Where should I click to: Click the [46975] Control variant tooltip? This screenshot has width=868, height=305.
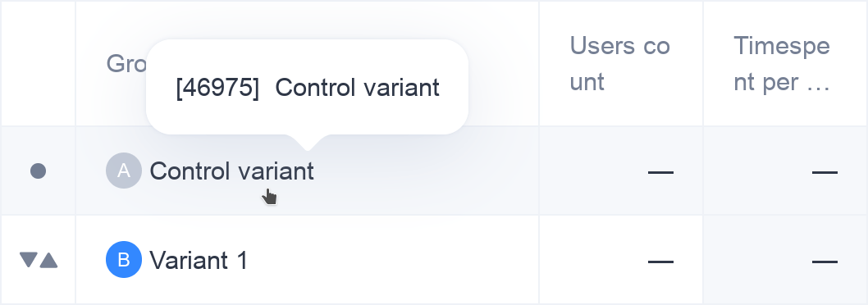point(307,87)
